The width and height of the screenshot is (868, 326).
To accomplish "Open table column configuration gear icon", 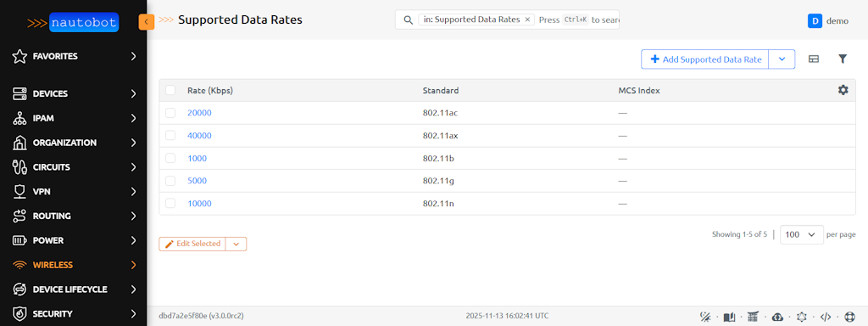I will 843,90.
